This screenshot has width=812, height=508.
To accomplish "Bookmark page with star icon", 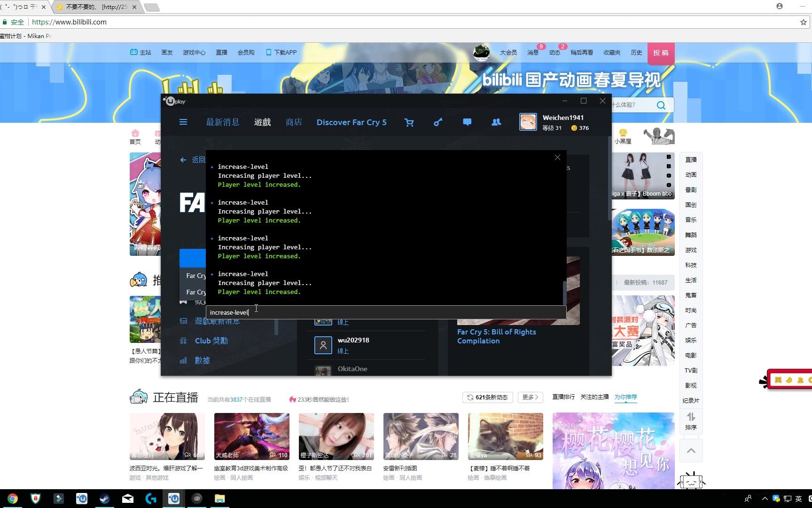I will (x=803, y=22).
